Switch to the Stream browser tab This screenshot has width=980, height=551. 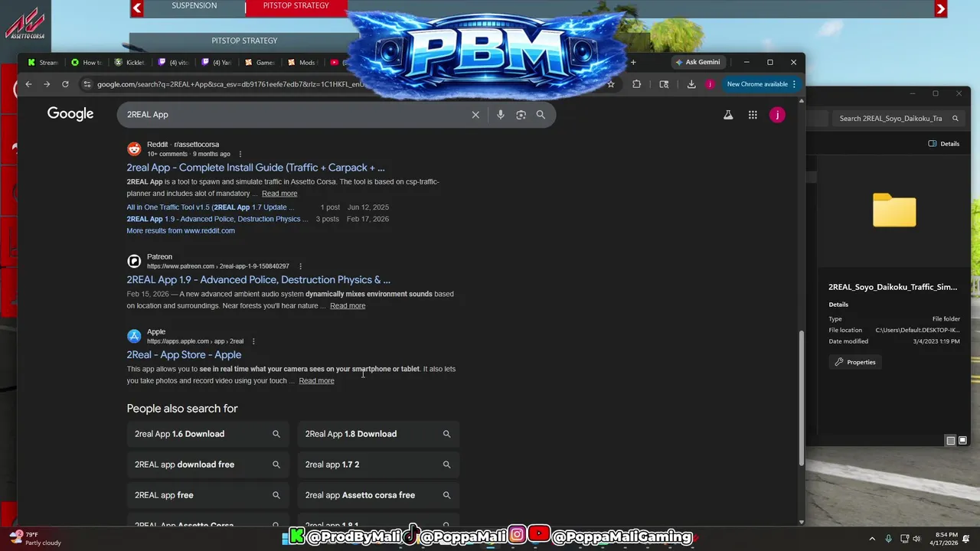(43, 63)
